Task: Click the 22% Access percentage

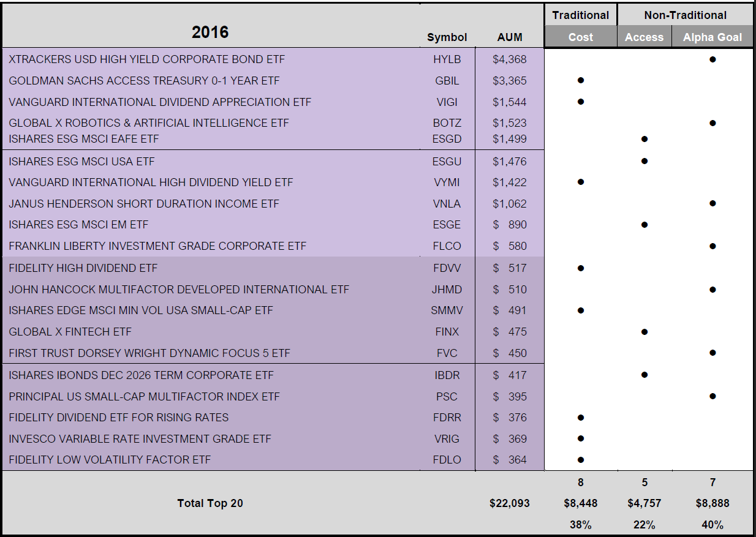Action: (644, 525)
